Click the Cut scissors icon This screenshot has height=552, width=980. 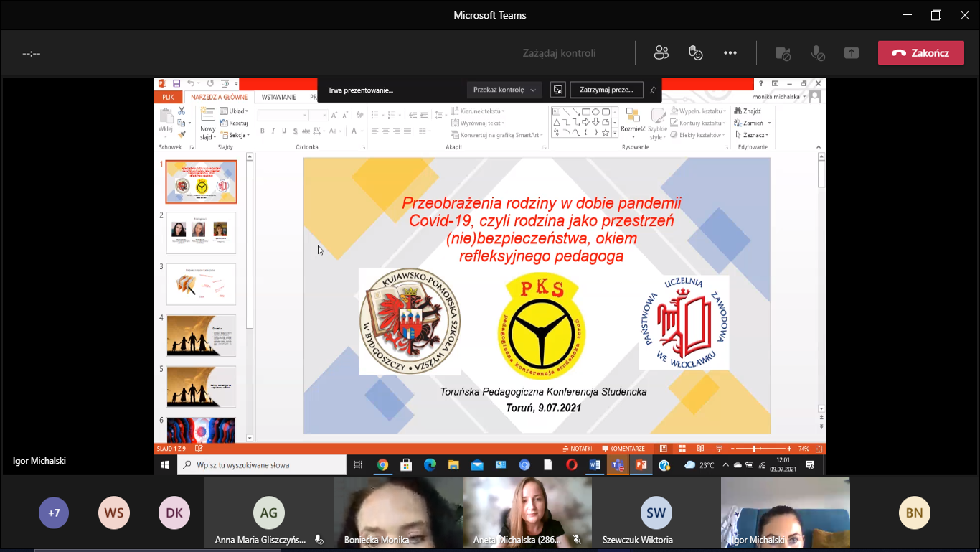point(182,111)
